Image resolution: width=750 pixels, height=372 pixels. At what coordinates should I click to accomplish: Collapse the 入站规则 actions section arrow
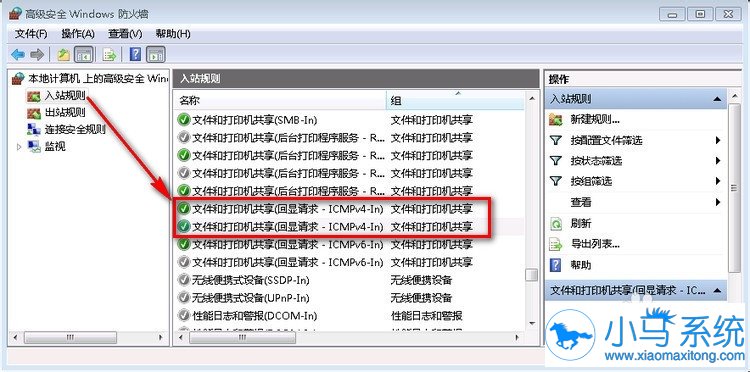point(717,99)
